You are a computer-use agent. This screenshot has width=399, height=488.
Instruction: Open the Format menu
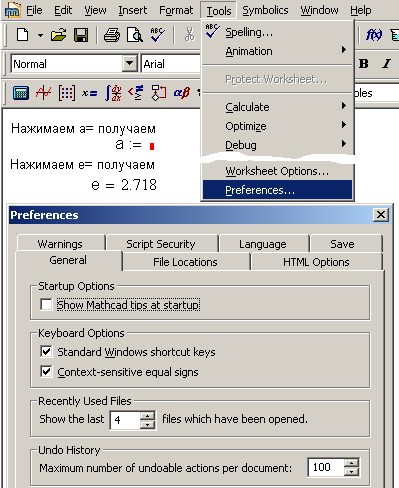[176, 10]
